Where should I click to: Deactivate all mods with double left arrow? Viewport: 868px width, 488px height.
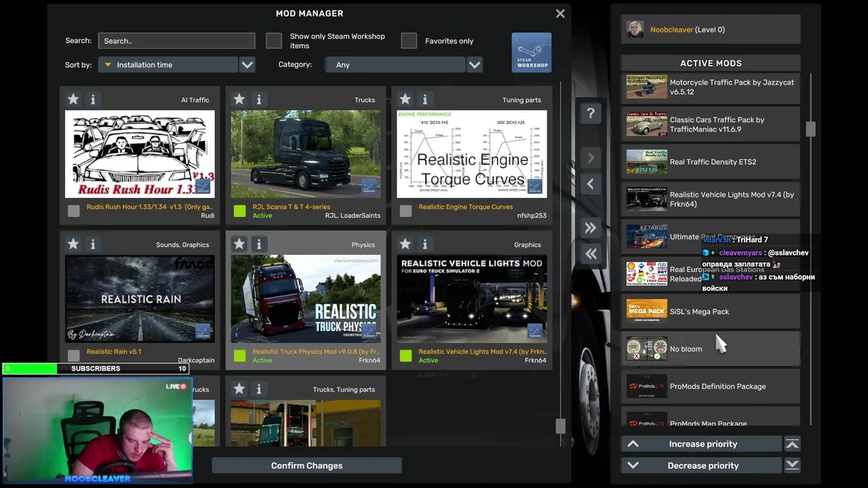[x=591, y=253]
